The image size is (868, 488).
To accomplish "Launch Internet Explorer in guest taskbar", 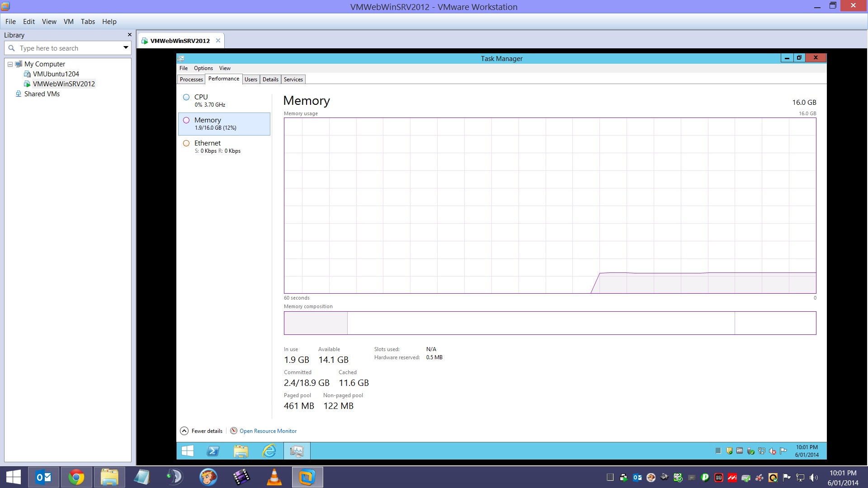I will point(269,451).
